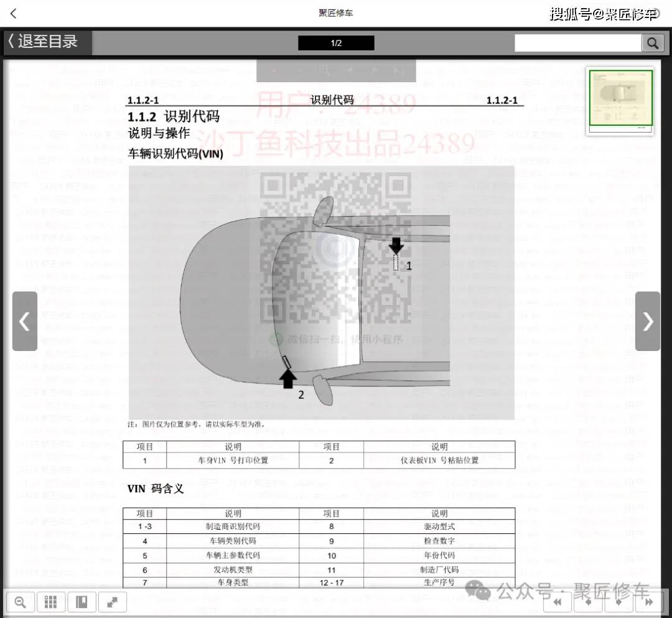Click the cell 车辆主参数代码
Image resolution: width=672 pixels, height=618 pixels.
(x=233, y=555)
